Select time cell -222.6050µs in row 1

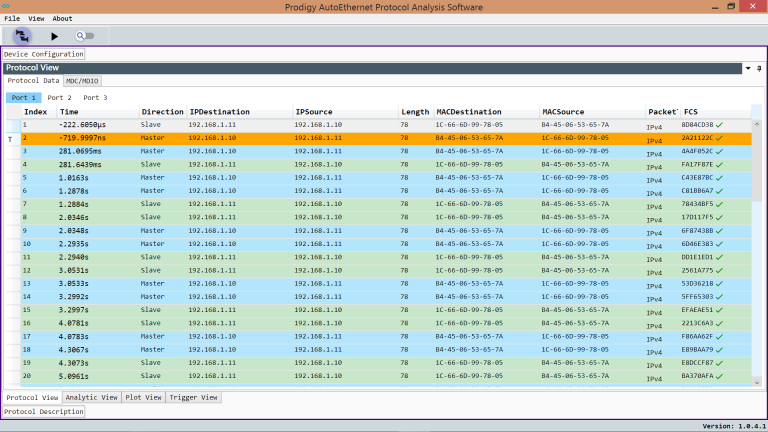(82, 125)
